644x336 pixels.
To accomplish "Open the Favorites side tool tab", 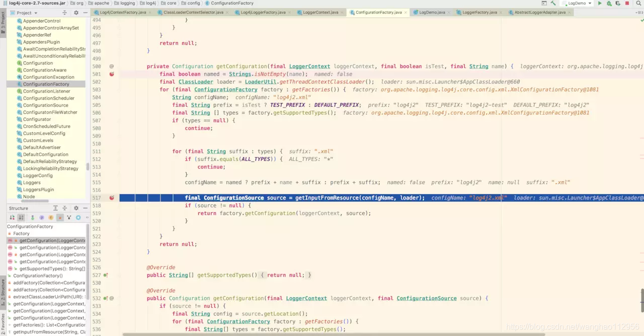I will coord(3,323).
